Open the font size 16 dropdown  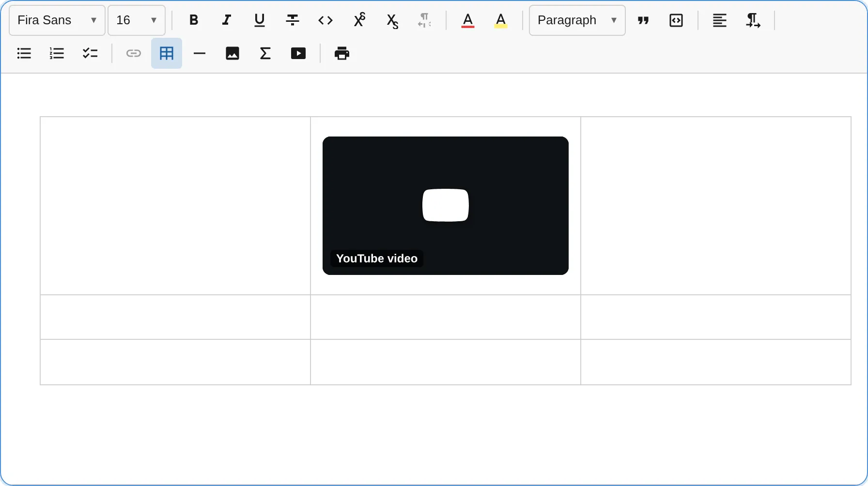tap(137, 20)
